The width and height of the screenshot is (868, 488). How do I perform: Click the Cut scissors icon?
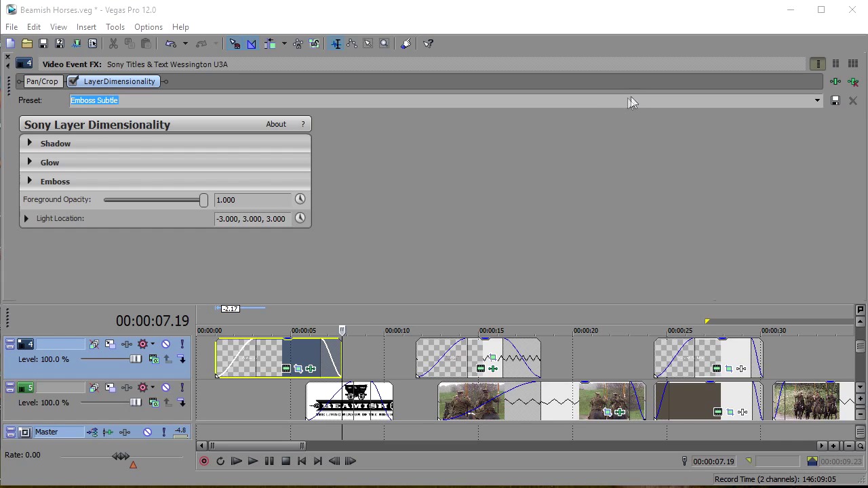(x=113, y=43)
